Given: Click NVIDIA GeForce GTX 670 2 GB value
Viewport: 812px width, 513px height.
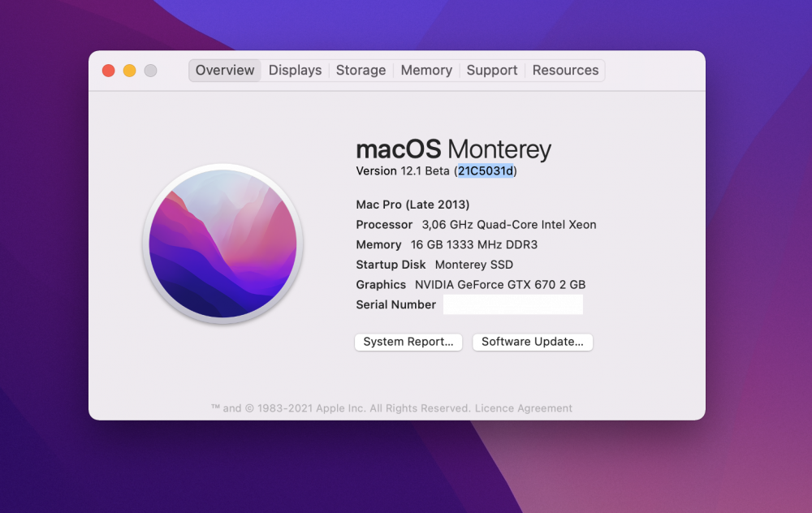Looking at the screenshot, I should [500, 285].
